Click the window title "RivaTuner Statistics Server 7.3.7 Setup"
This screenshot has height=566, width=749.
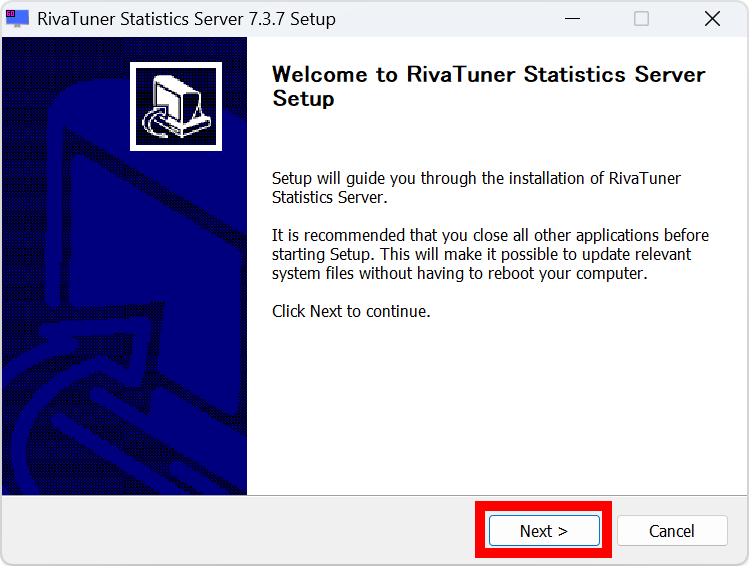click(186, 19)
